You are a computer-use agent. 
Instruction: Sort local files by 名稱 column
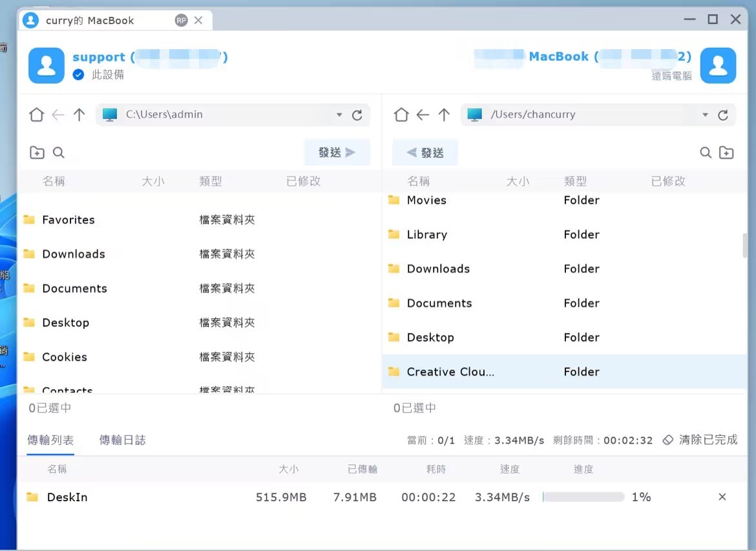pyautogui.click(x=54, y=181)
